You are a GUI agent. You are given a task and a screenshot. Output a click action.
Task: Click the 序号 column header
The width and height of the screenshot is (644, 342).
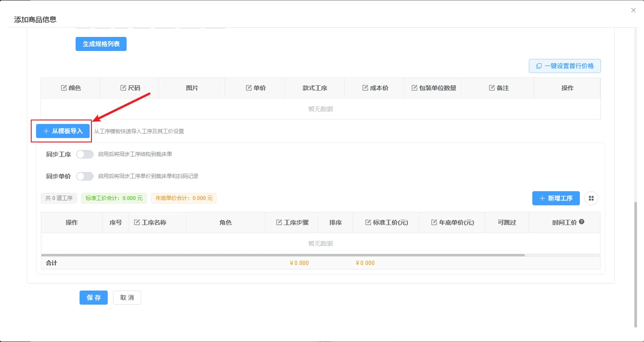tap(116, 222)
